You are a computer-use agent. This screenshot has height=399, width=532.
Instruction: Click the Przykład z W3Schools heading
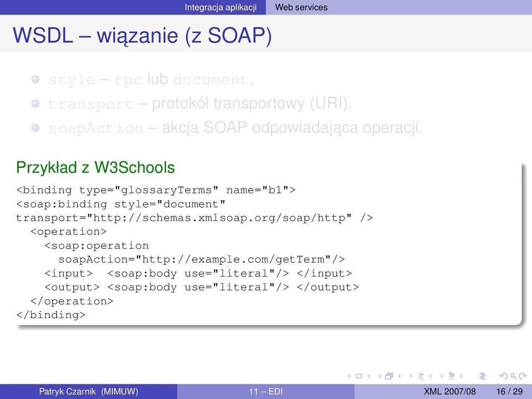pyautogui.click(x=95, y=167)
